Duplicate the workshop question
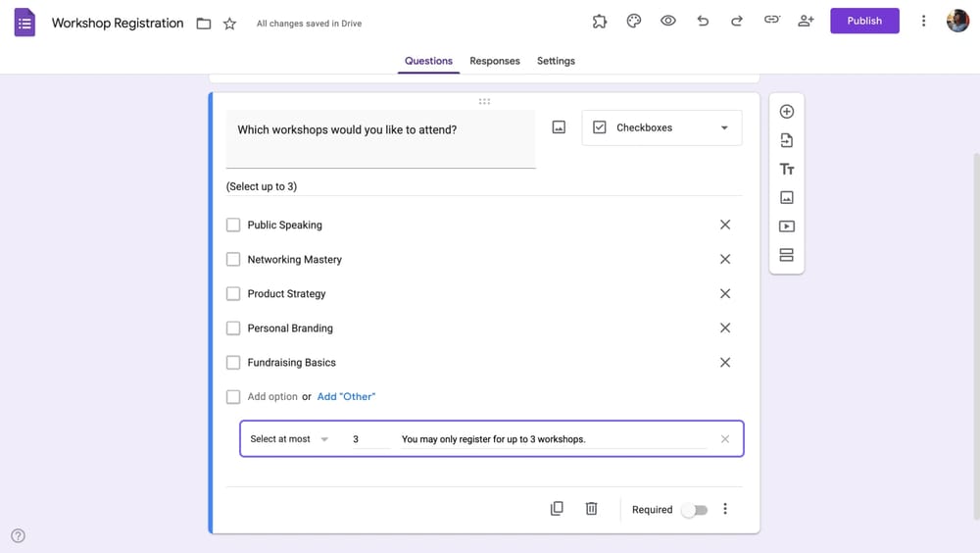Viewport: 980px width, 553px height. tap(557, 509)
